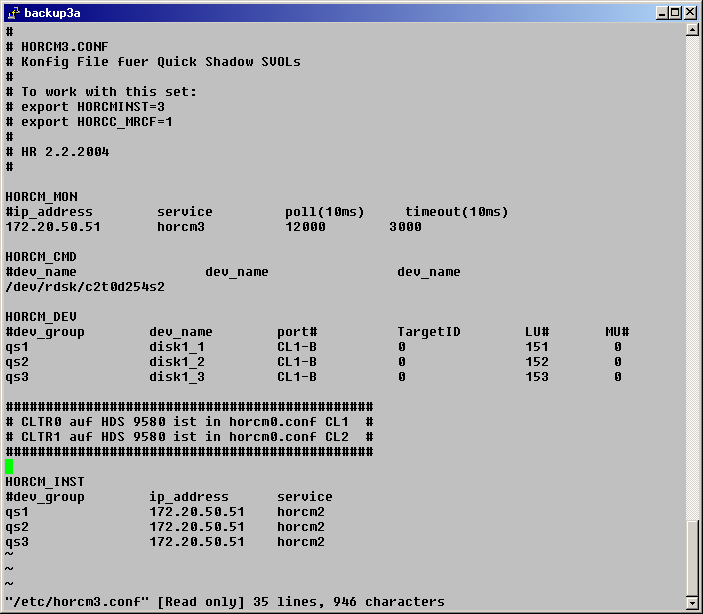Click 'export HORCC_MRCF=1' line
Image resolution: width=703 pixels, height=614 pixels.
coord(97,122)
